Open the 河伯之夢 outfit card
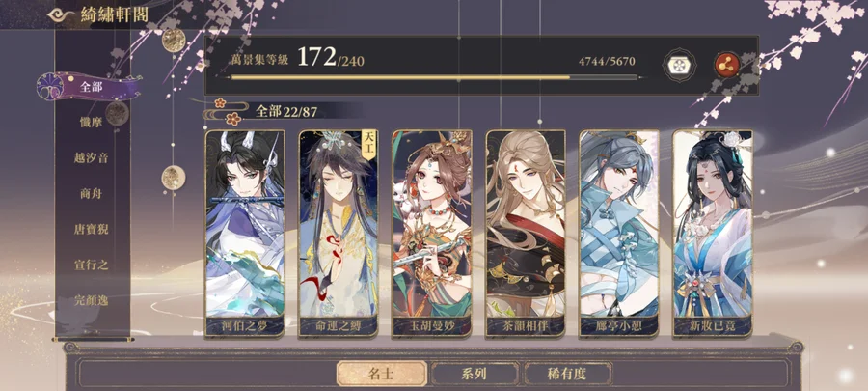Image resolution: width=868 pixels, height=391 pixels. 245,234
